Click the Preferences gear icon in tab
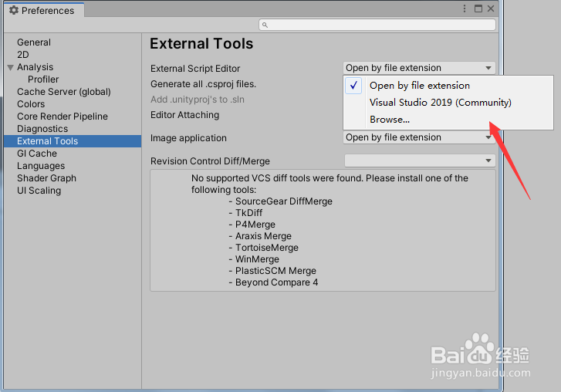The width and height of the screenshot is (561, 392). tap(13, 11)
